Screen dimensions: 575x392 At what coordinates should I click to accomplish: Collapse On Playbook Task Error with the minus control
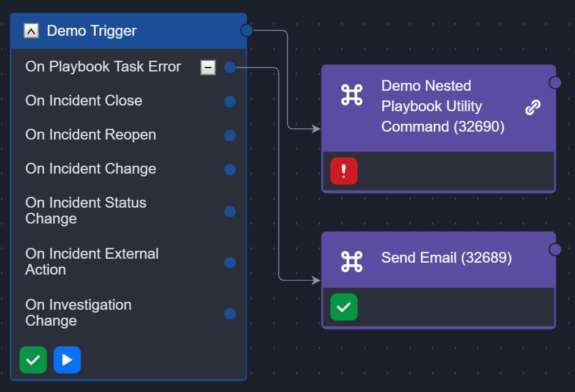point(208,67)
